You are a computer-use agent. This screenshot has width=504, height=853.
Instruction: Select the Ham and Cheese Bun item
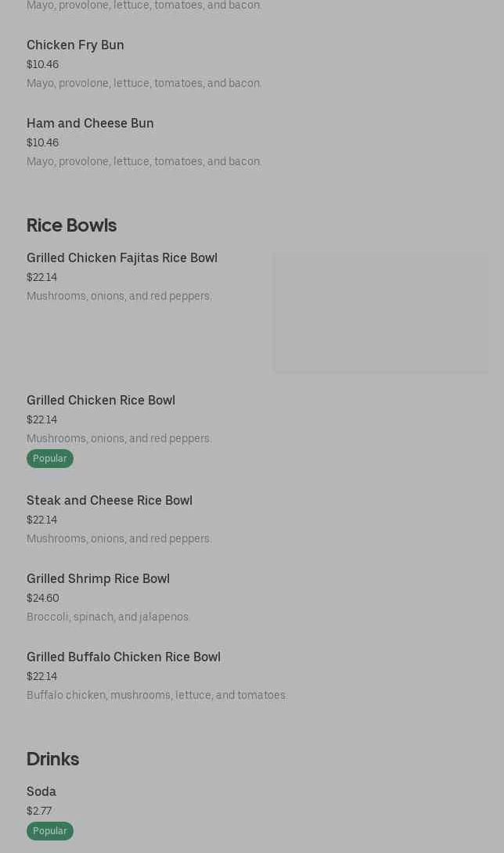point(90,124)
